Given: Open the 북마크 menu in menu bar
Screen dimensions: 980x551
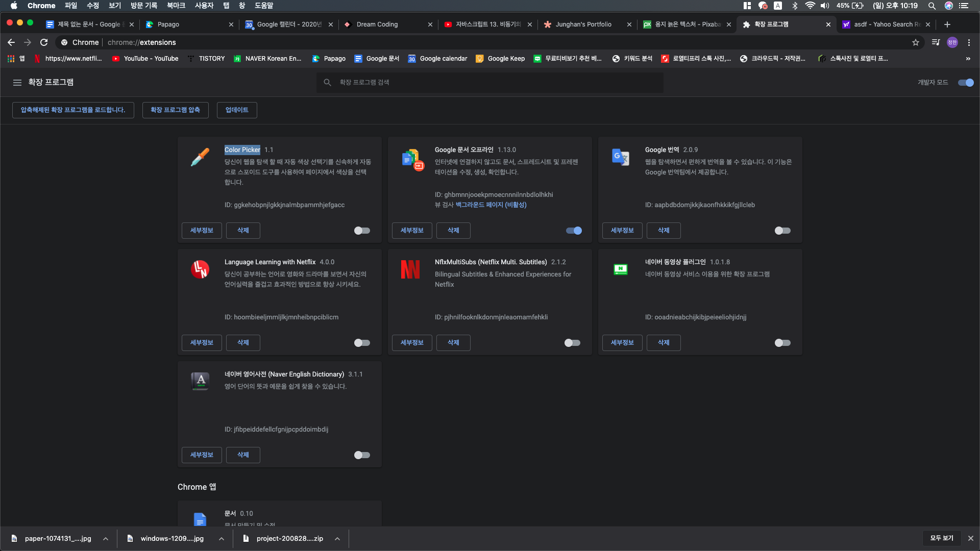Looking at the screenshot, I should [176, 6].
